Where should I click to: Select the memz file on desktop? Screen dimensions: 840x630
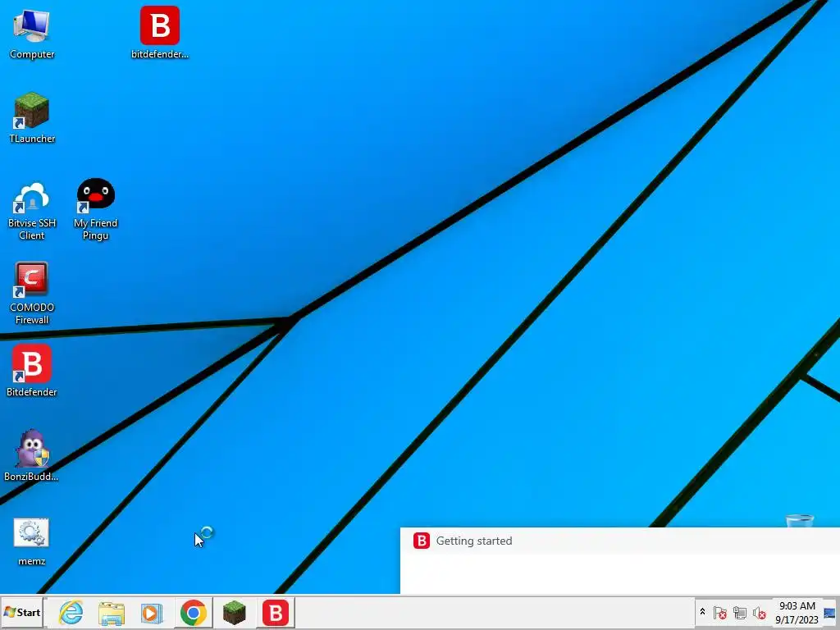(32, 541)
